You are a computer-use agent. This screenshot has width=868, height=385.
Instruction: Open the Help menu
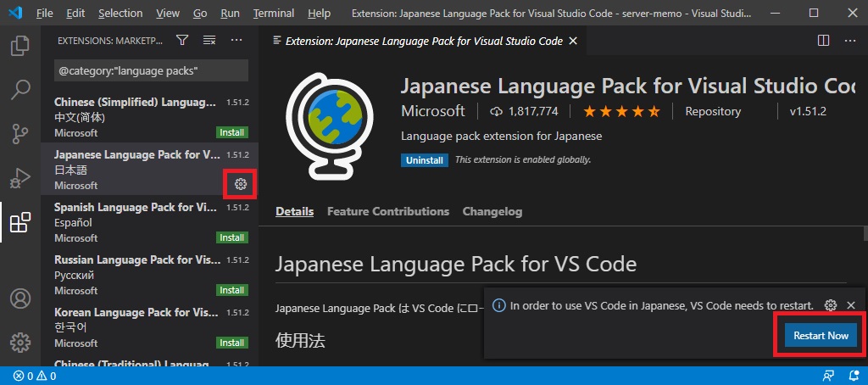click(x=319, y=13)
